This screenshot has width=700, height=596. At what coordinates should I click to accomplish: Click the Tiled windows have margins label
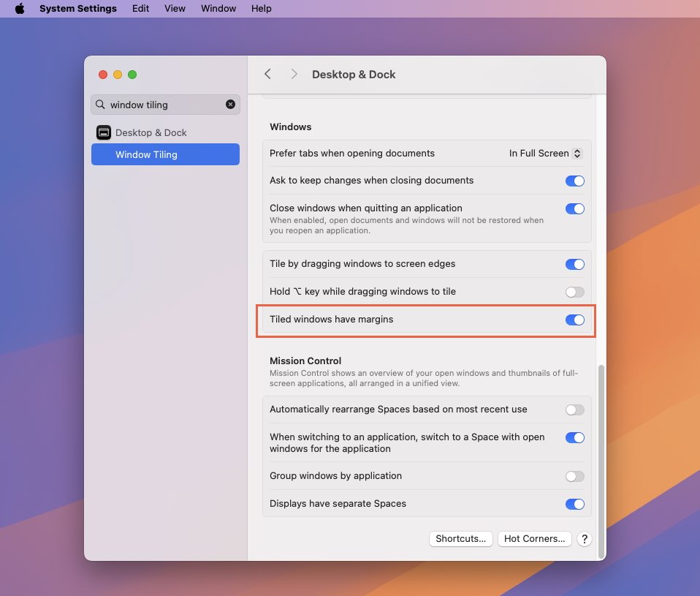point(331,320)
